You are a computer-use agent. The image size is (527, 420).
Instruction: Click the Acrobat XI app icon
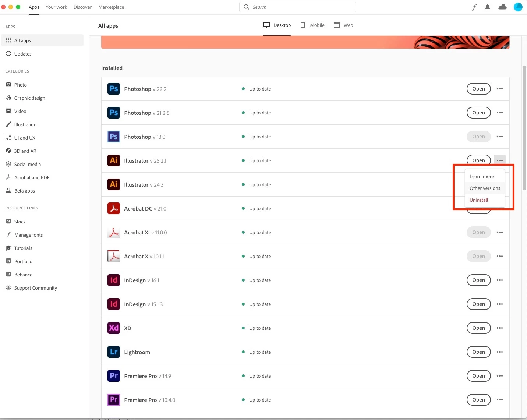pos(114,232)
